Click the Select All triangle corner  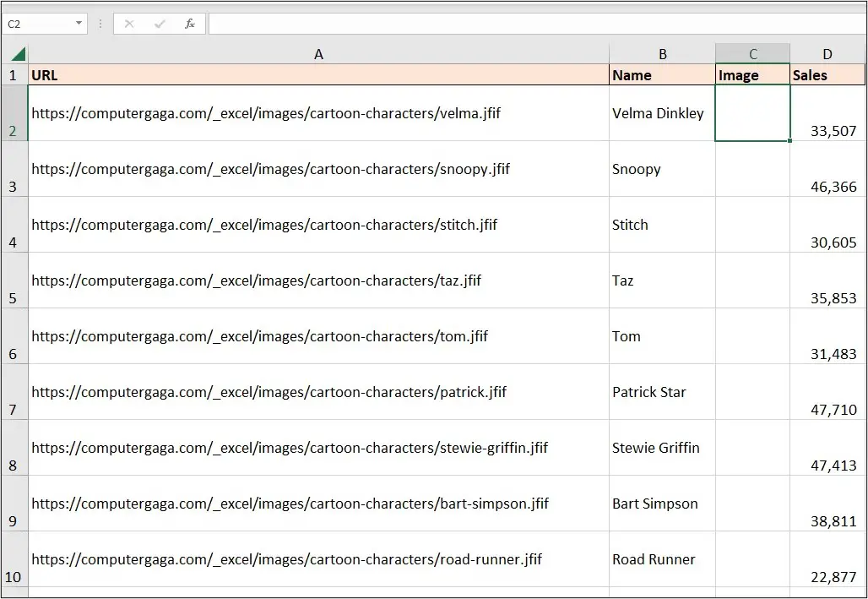(x=17, y=52)
